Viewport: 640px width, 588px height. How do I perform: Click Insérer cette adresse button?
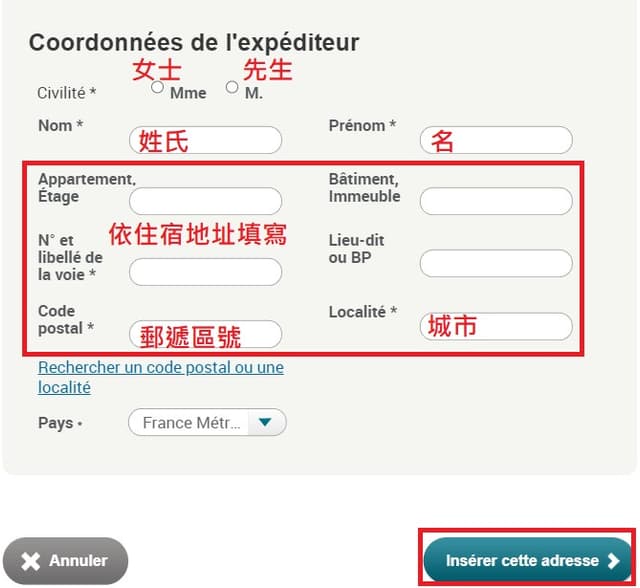pyautogui.click(x=528, y=560)
